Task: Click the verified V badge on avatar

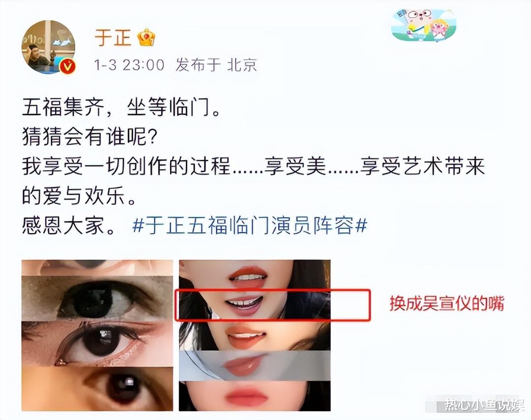Action: (x=68, y=66)
